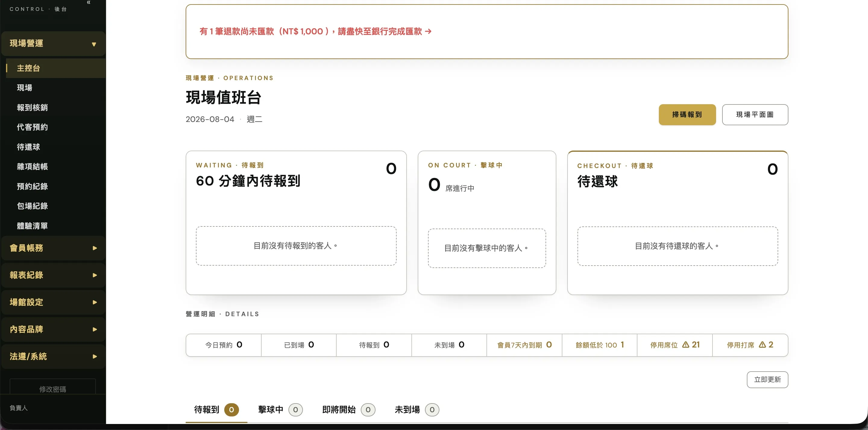Expand the 會員帳務 section
This screenshot has height=430, width=868.
53,248
